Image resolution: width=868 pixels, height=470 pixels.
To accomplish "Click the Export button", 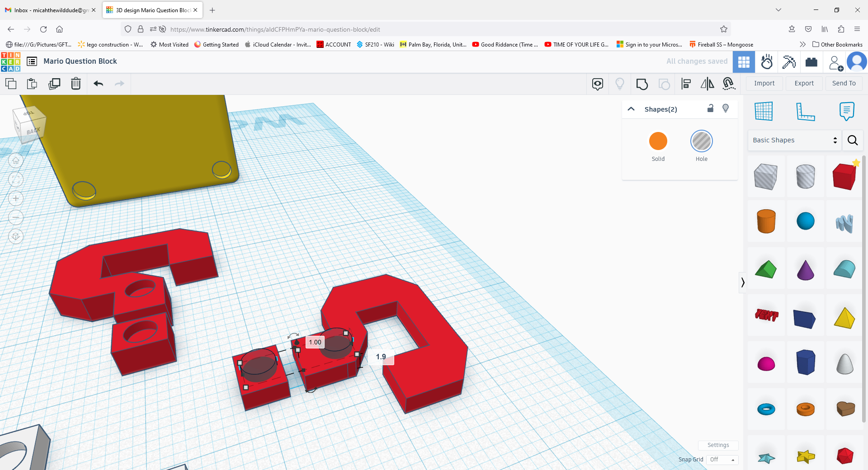I will (804, 83).
